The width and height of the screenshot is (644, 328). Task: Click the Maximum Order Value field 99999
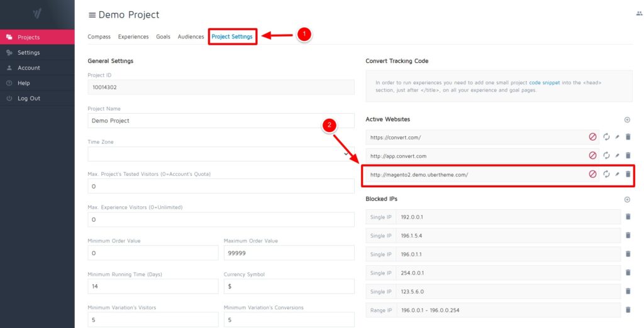click(289, 253)
